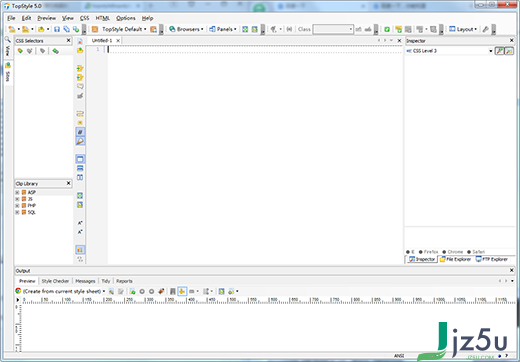Click the wrench icon in top toolbar
The image size is (520, 362).
tap(486, 29)
